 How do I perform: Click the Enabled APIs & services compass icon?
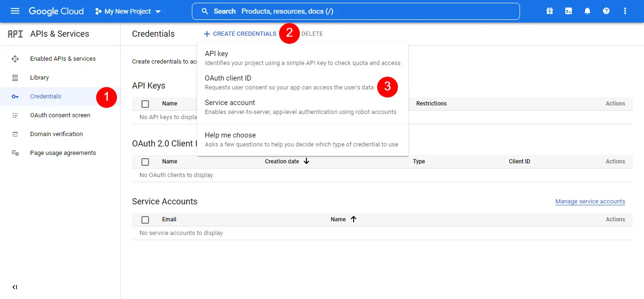point(16,58)
